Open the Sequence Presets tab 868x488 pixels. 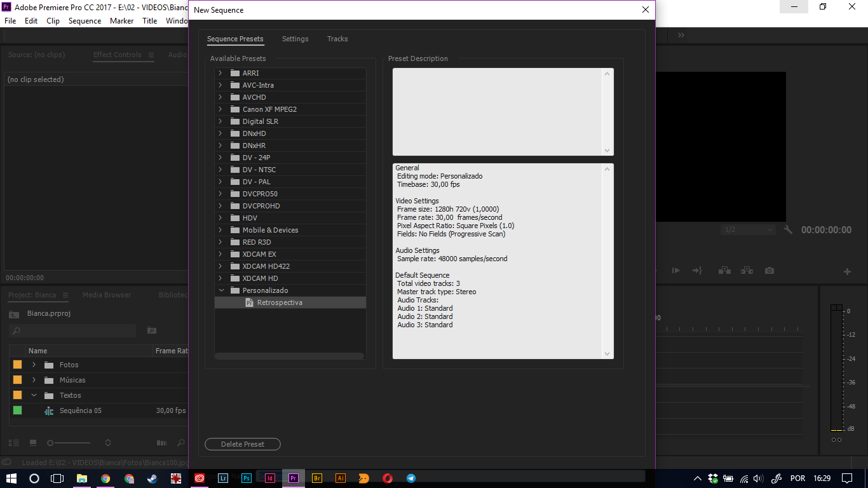tap(235, 39)
